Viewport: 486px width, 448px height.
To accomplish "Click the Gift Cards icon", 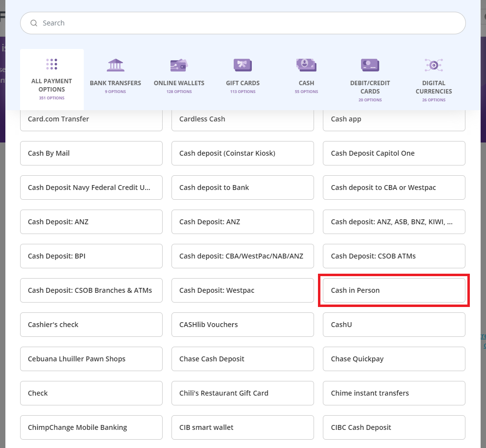I will [243, 66].
